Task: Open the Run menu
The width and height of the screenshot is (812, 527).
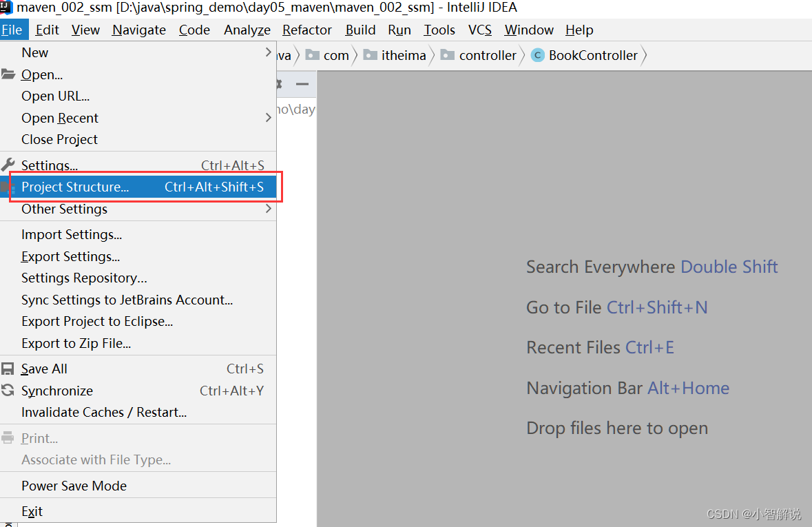Action: click(399, 30)
